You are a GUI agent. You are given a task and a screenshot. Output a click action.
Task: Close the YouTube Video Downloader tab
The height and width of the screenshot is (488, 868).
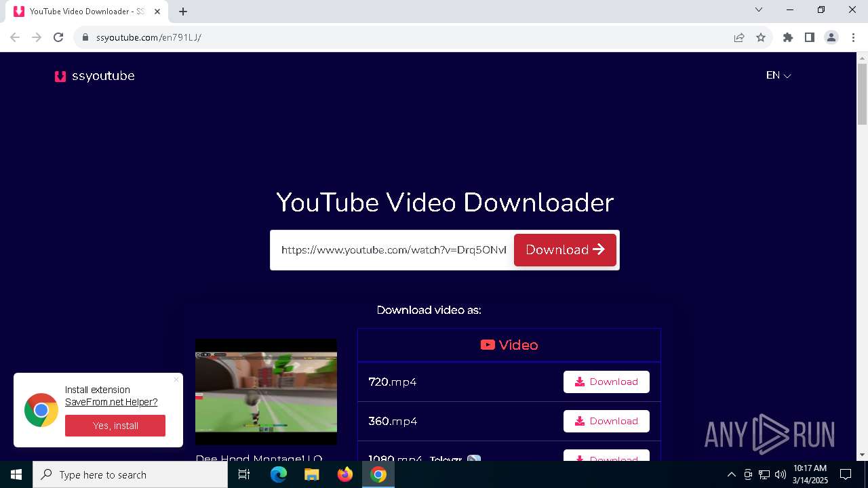click(157, 12)
